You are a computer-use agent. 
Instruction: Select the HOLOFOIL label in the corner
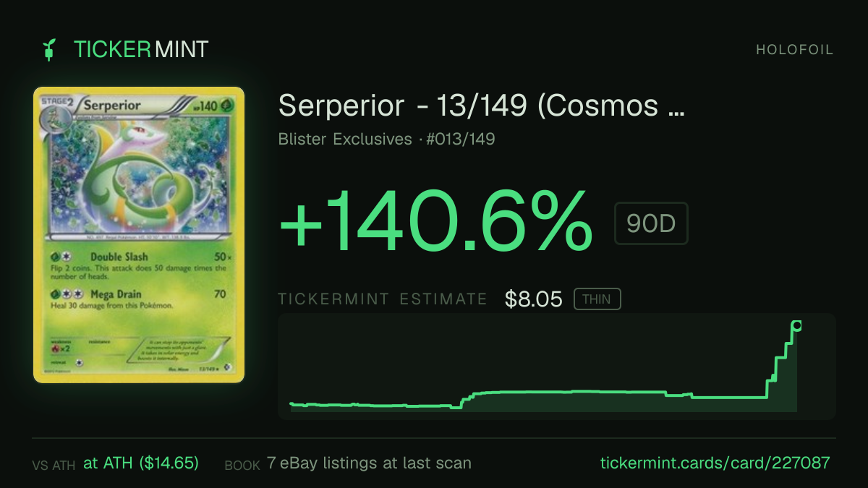(x=794, y=50)
